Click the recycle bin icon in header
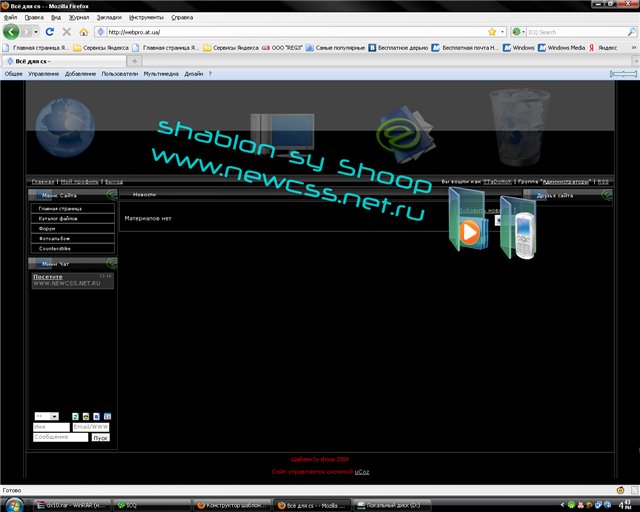This screenshot has width=640, height=512. [519, 127]
